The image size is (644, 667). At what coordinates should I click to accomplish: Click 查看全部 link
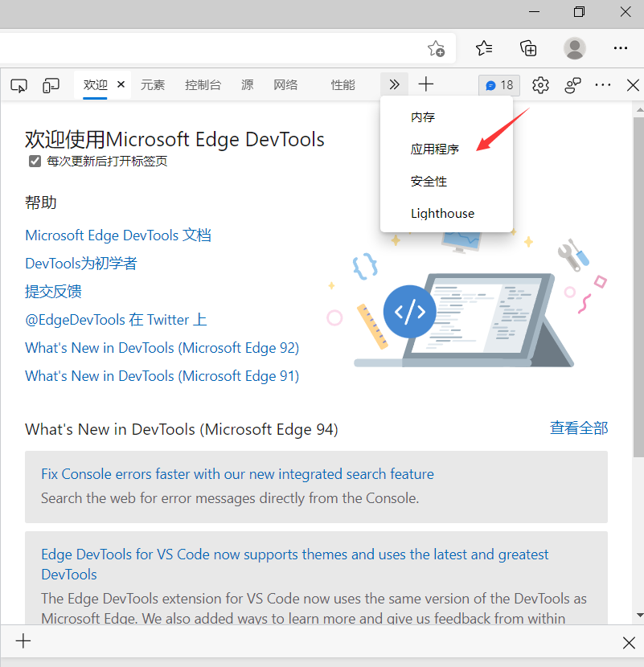579,428
